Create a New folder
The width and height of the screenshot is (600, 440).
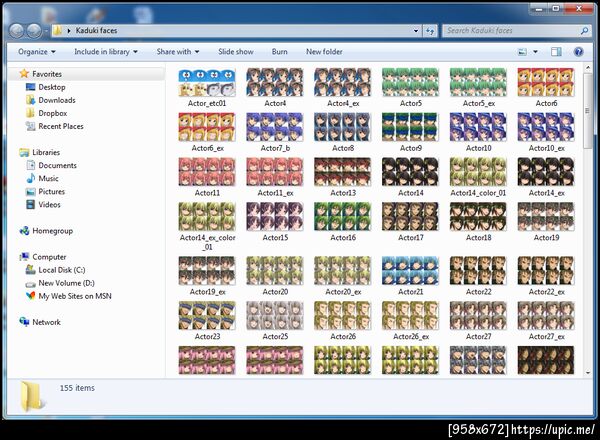click(x=324, y=52)
